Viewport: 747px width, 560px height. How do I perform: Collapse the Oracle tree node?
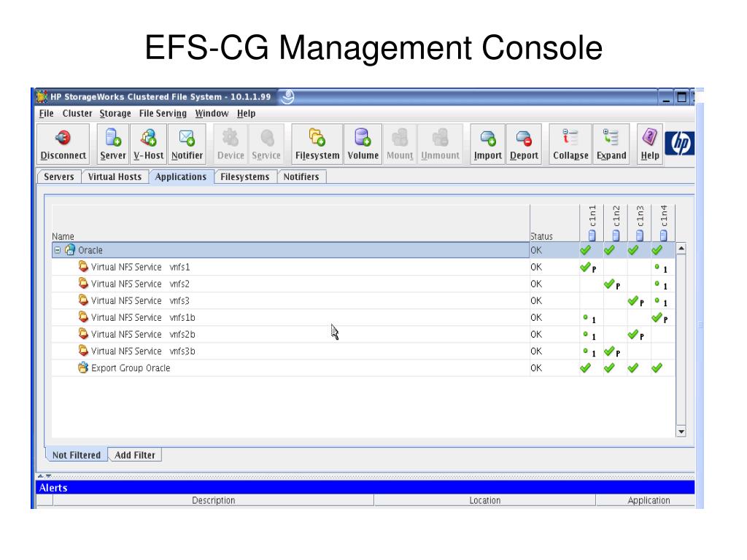point(57,250)
